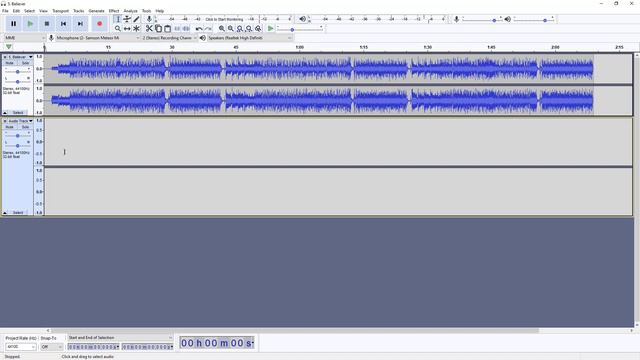640x360 pixels.
Task: Open the Effect menu
Action: pyautogui.click(x=114, y=11)
